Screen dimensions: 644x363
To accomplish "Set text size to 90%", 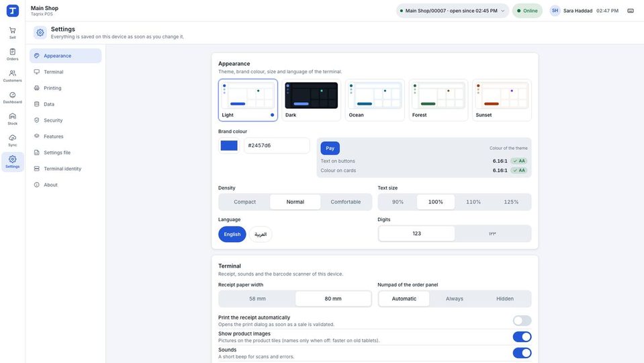I will coord(398,202).
